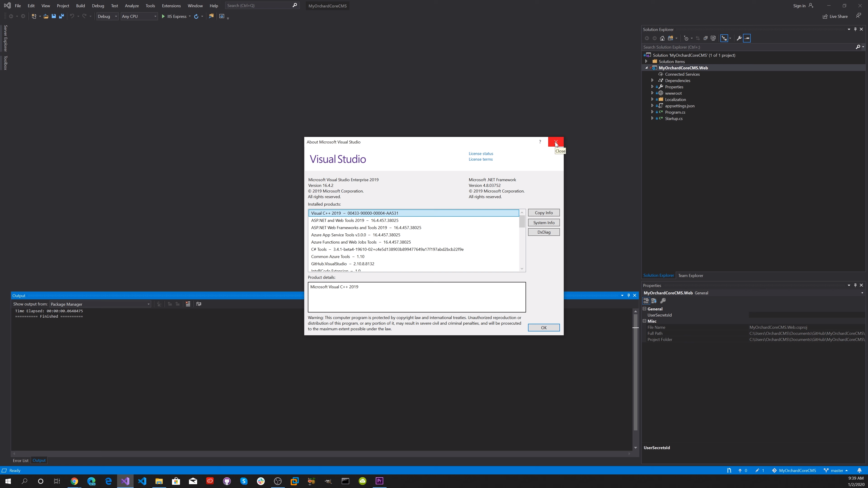This screenshot has width=868, height=488.
Task: Click the New Project toolbar icon
Action: [34, 16]
